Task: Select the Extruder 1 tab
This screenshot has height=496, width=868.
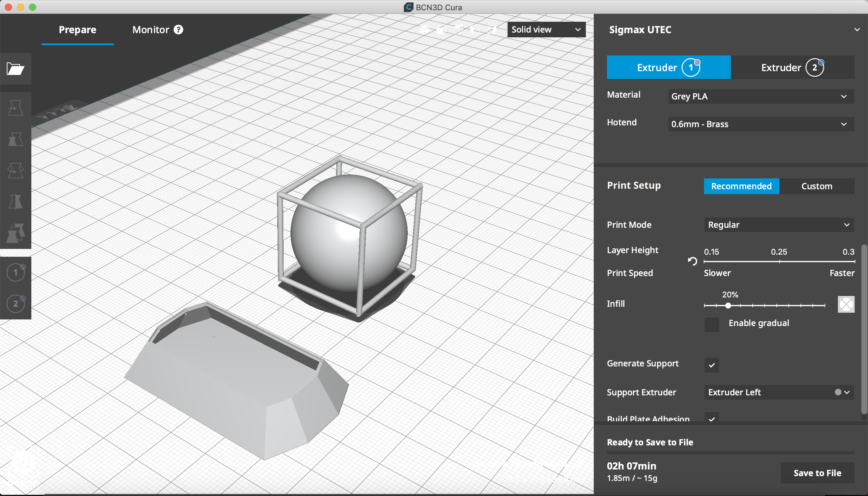Action: [x=669, y=67]
